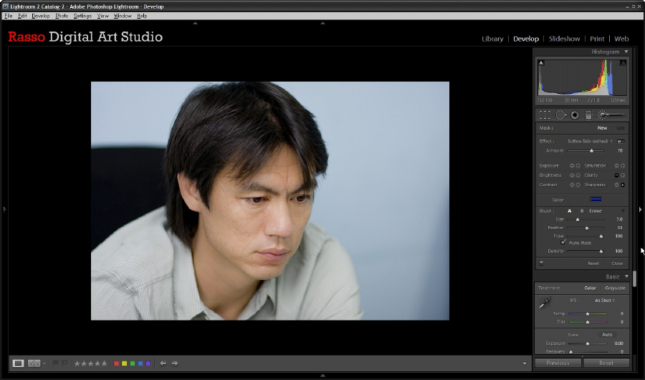Open Before/After comparison view
Viewport: 645px width, 380px height.
pos(34,364)
